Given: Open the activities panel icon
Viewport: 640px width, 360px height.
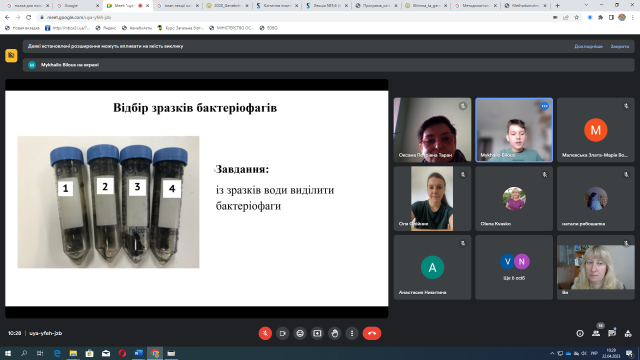Looking at the screenshot, I should tap(628, 333).
